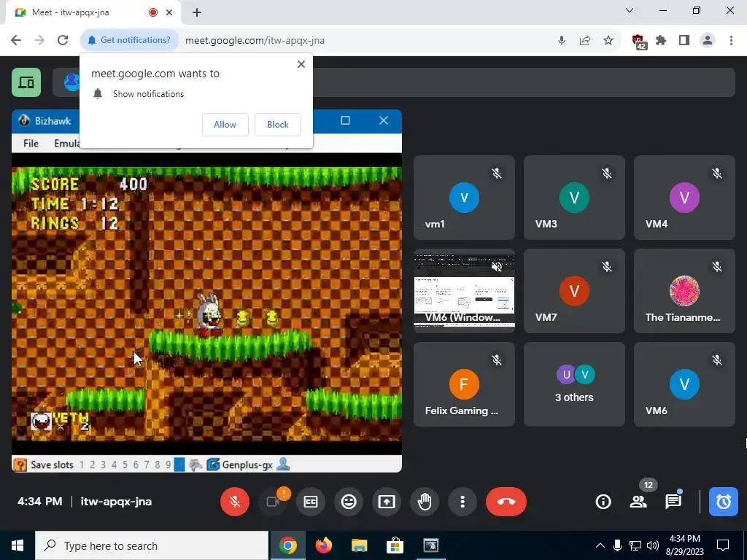Select the VM6 participant tile
The image size is (747, 560).
pyautogui.click(x=684, y=384)
